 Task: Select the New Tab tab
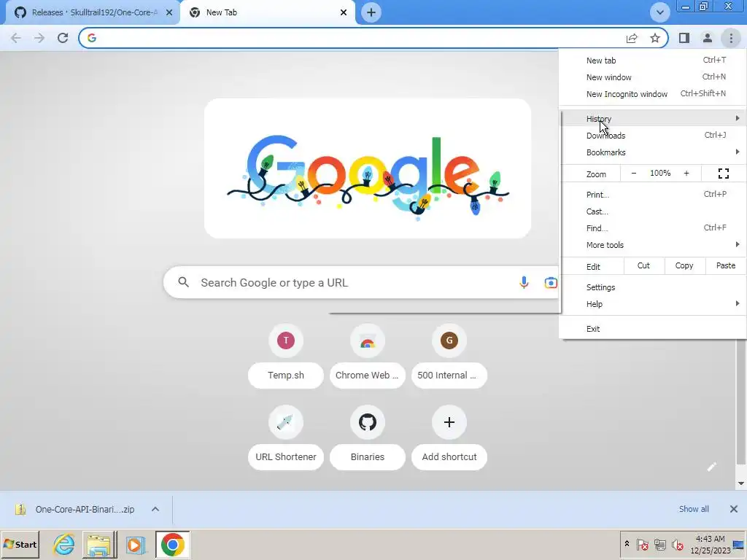267,12
